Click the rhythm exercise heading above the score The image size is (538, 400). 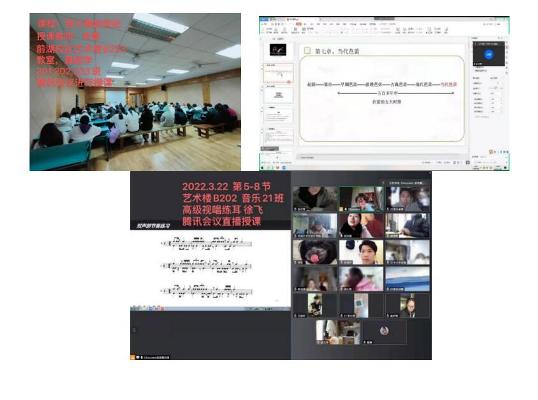coord(153,226)
